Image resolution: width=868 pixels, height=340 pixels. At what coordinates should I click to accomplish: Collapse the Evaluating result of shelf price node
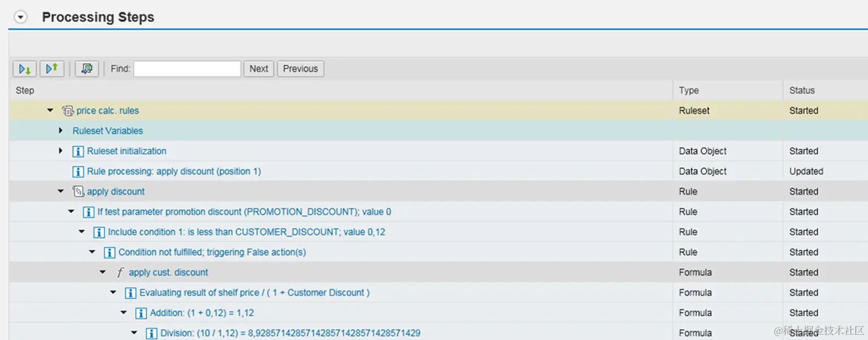(x=113, y=292)
